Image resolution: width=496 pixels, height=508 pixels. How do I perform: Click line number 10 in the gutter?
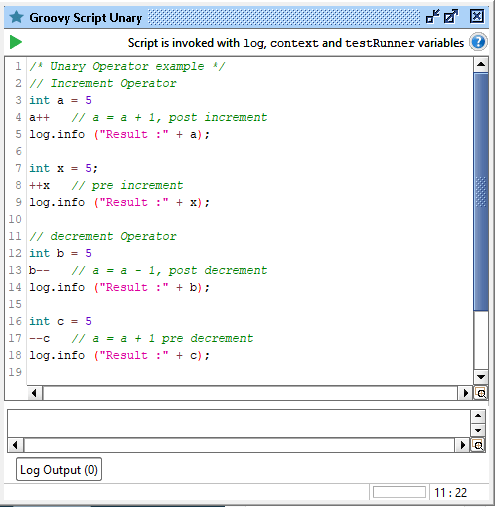point(15,219)
